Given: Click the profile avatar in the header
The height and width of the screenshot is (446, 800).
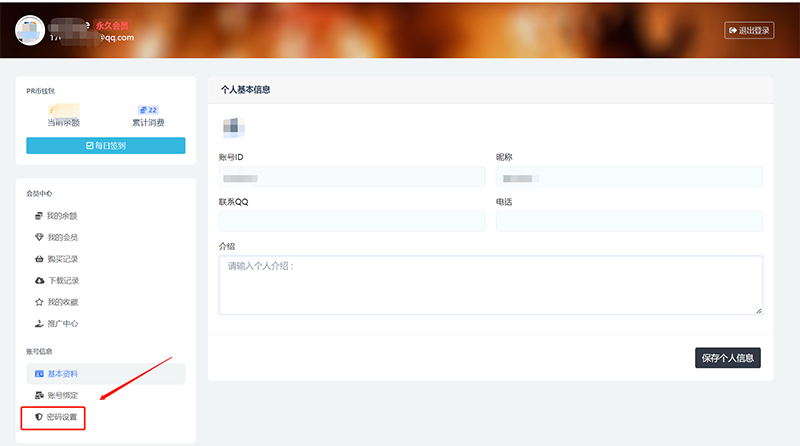Looking at the screenshot, I should (x=30, y=30).
